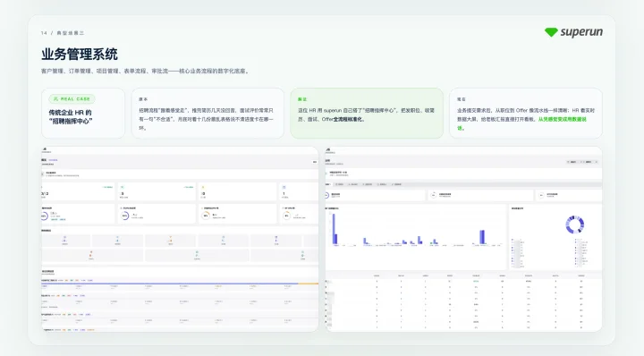Click the bold text 全流程标准化
Image resolution: width=644 pixels, height=356 pixels.
348,120
